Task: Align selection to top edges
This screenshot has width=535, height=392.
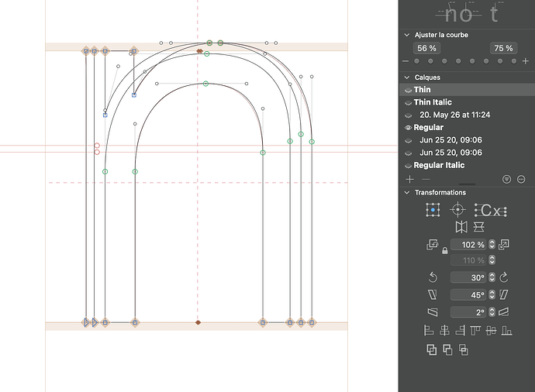Action: pos(475,330)
